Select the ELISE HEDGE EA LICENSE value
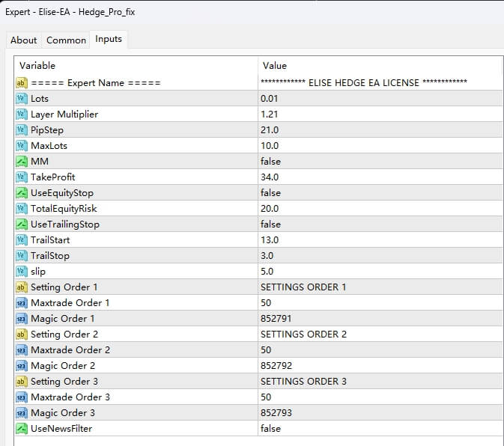Image resolution: width=504 pixels, height=446 pixels. (x=380, y=83)
